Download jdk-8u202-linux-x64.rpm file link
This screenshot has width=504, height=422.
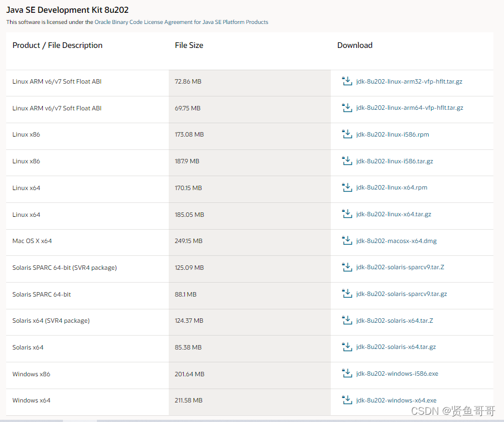[392, 187]
